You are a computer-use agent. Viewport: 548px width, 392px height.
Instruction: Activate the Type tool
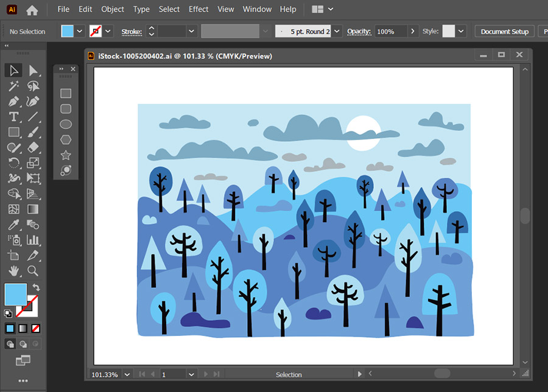13,116
